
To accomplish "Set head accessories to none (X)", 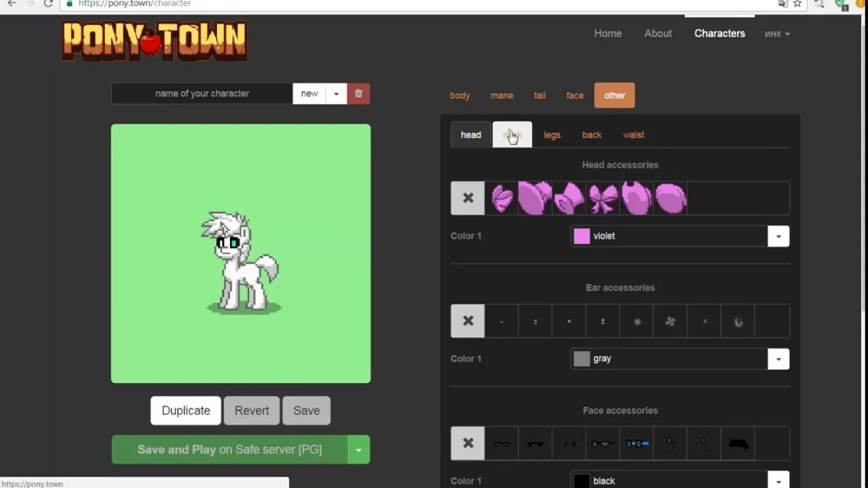I will point(468,198).
